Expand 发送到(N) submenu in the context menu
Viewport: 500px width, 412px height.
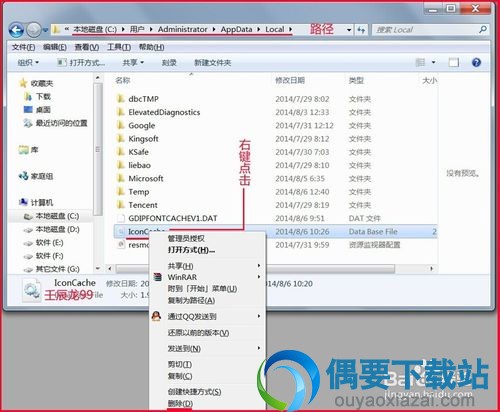click(x=184, y=349)
